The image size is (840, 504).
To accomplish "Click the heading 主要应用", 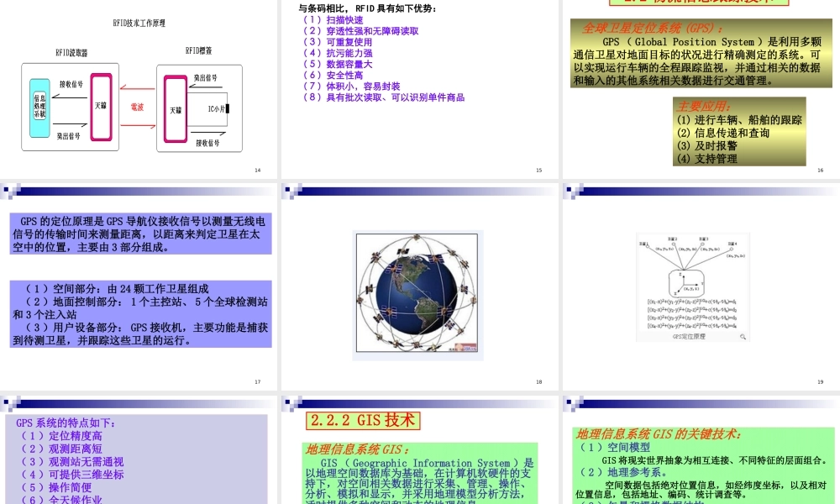I will point(703,106).
